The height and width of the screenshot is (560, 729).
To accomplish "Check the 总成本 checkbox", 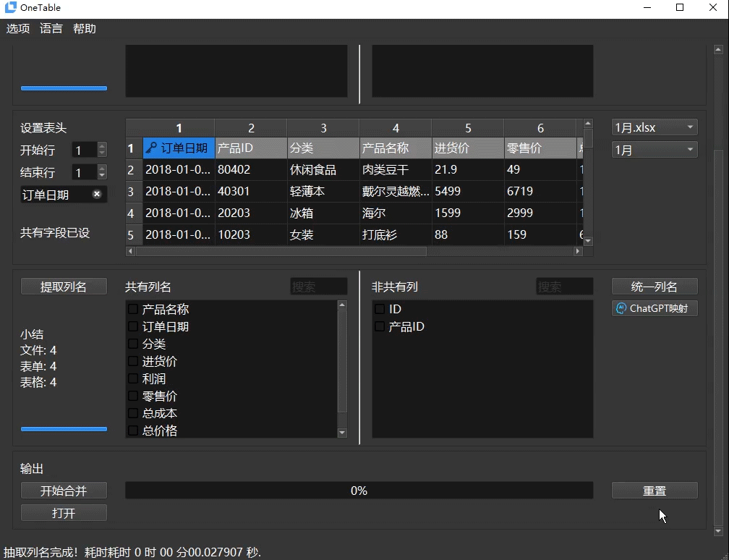I will pyautogui.click(x=133, y=413).
